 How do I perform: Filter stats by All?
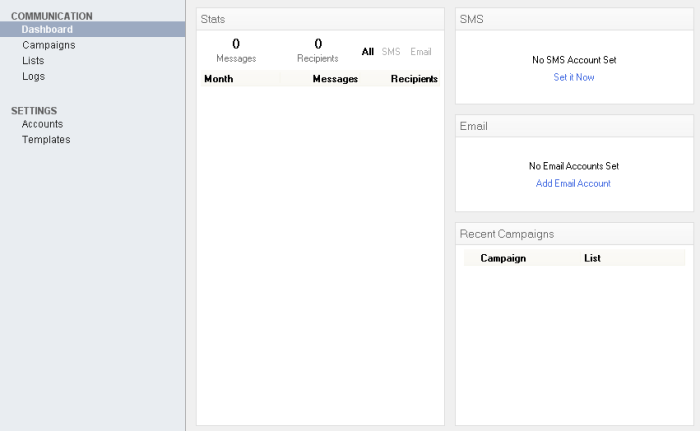(x=368, y=51)
